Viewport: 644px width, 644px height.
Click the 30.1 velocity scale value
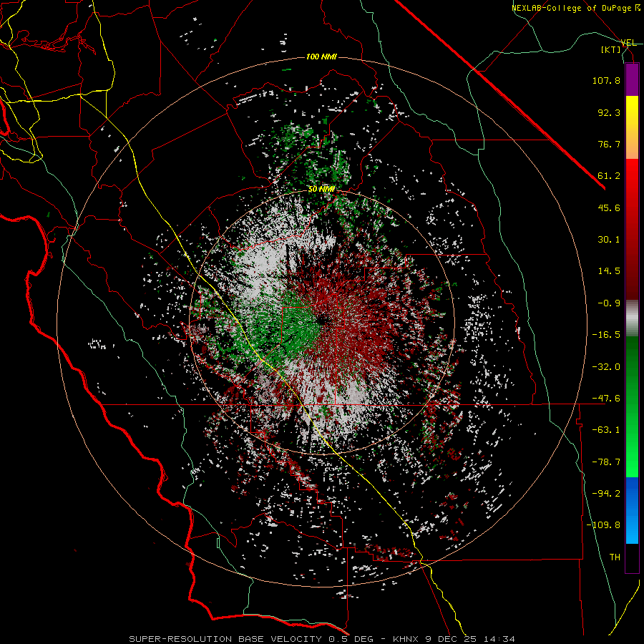pyautogui.click(x=609, y=240)
